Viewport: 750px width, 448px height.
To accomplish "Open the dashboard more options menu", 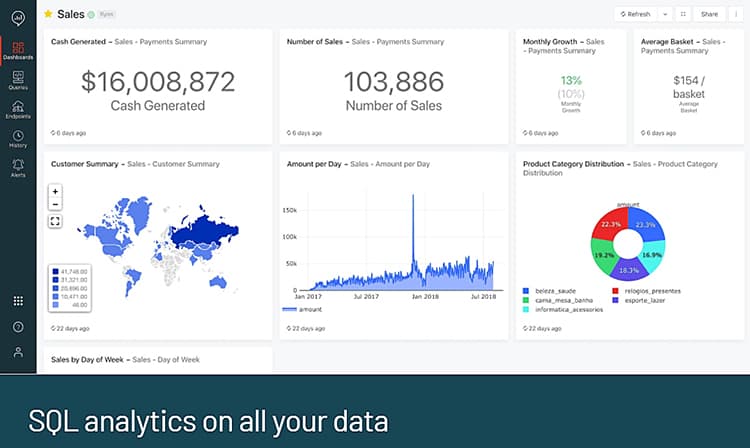I will click(734, 14).
